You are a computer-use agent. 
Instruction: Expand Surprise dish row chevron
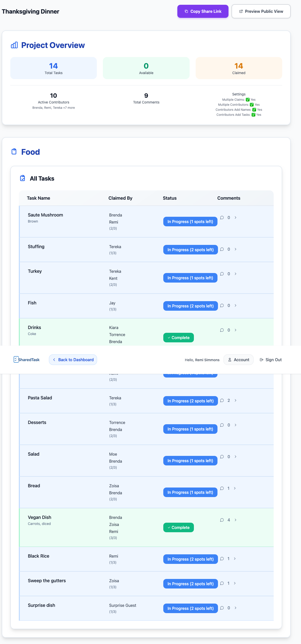tap(236, 608)
